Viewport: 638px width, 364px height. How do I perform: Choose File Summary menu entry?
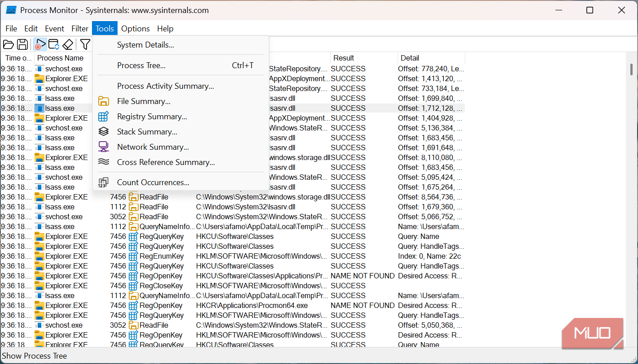(x=181, y=101)
